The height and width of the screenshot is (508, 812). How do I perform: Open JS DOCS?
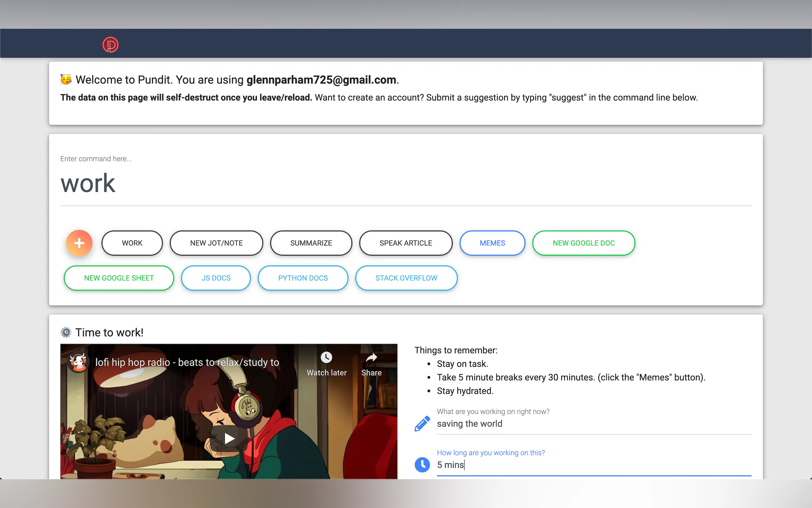point(216,278)
